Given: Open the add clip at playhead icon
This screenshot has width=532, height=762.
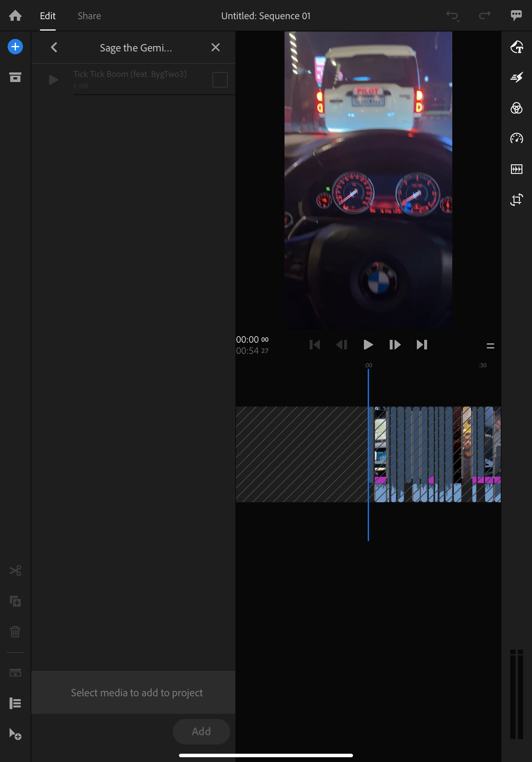Looking at the screenshot, I should click(15, 734).
